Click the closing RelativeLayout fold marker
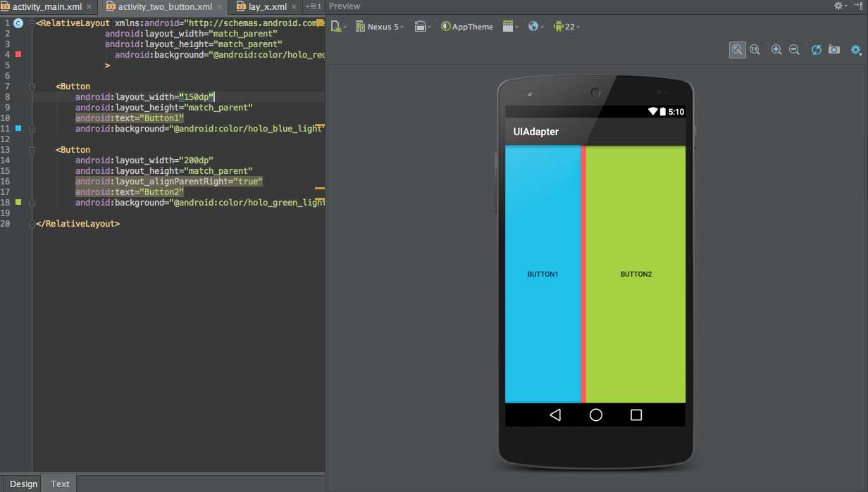Screen dimensions: 868x492 point(32,224)
